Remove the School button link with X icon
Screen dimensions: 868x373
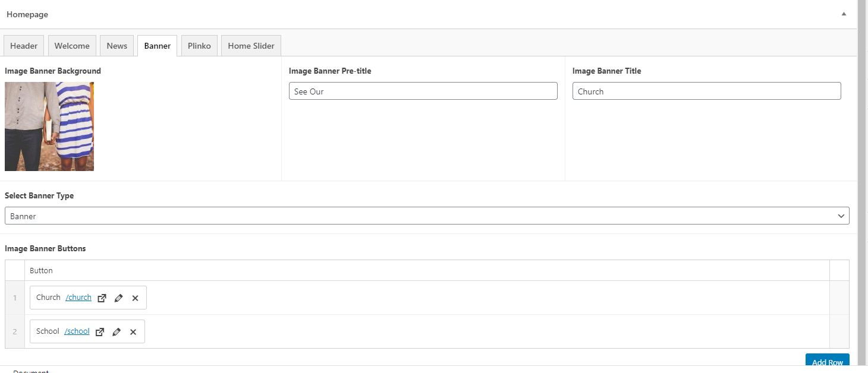click(x=133, y=332)
